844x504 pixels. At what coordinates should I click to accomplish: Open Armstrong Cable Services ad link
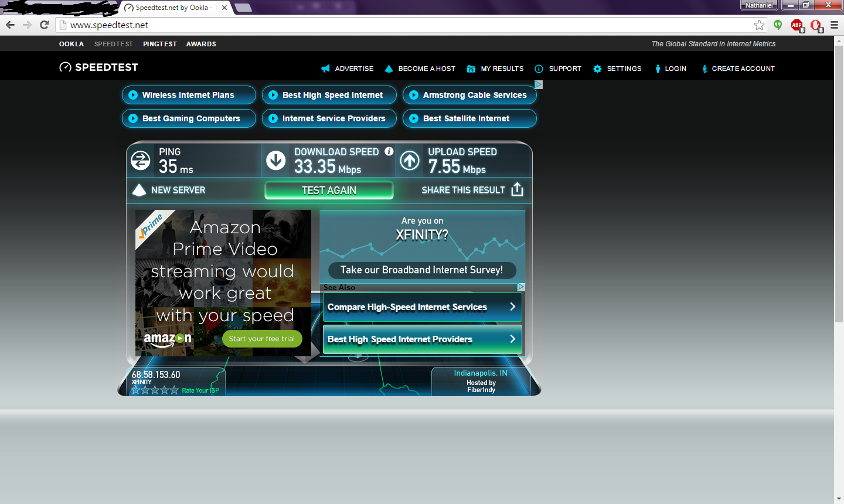[x=469, y=95]
